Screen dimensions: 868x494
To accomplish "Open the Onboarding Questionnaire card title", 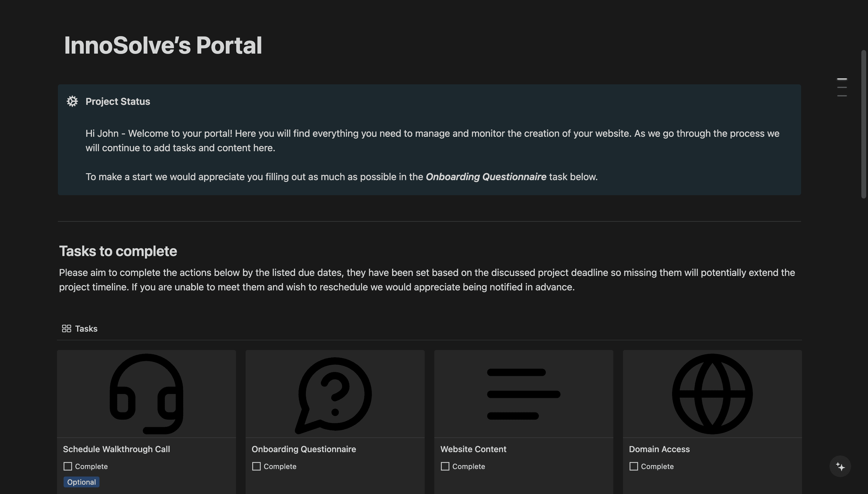I will [x=304, y=449].
